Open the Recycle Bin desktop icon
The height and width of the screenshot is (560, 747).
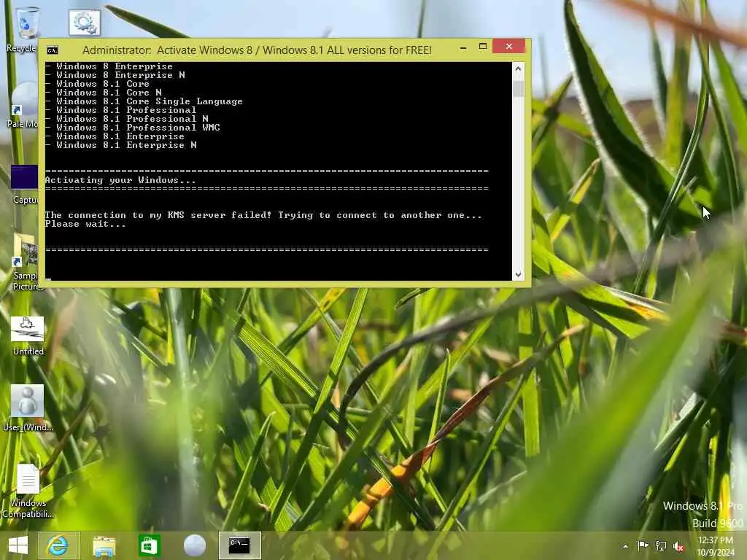(x=24, y=29)
